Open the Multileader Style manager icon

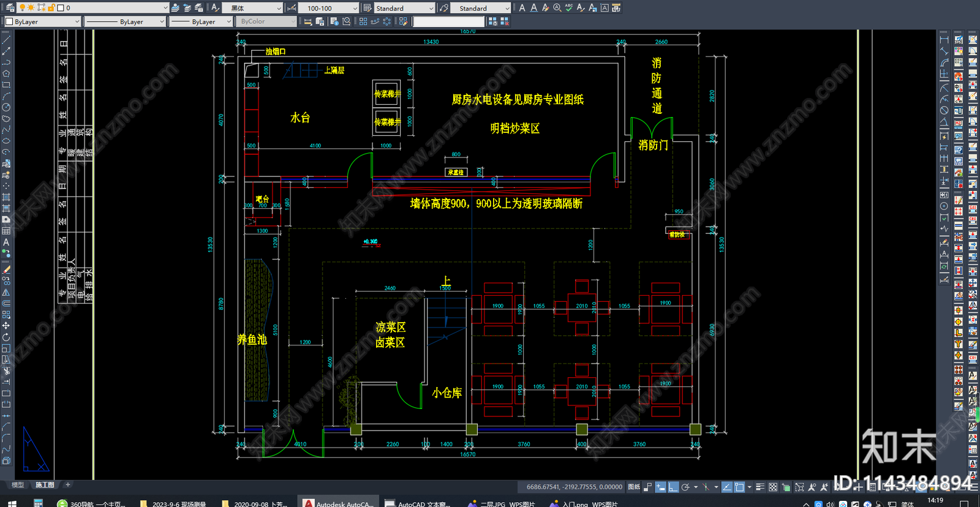444,8
